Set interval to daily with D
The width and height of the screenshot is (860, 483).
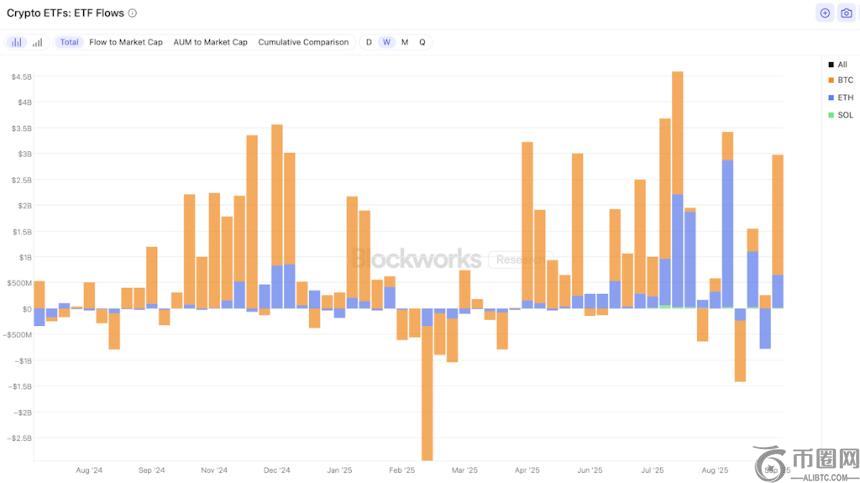click(x=369, y=42)
